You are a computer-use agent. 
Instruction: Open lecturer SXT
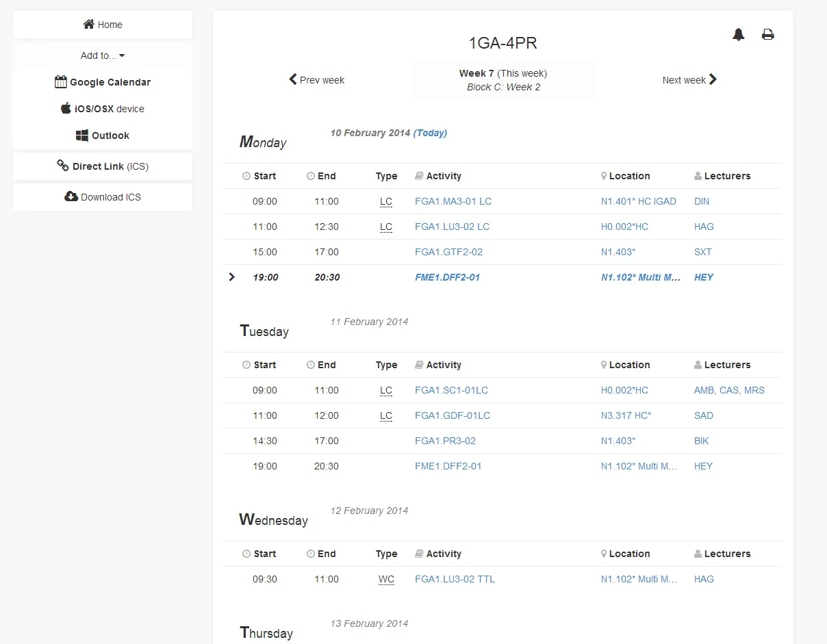tap(703, 252)
